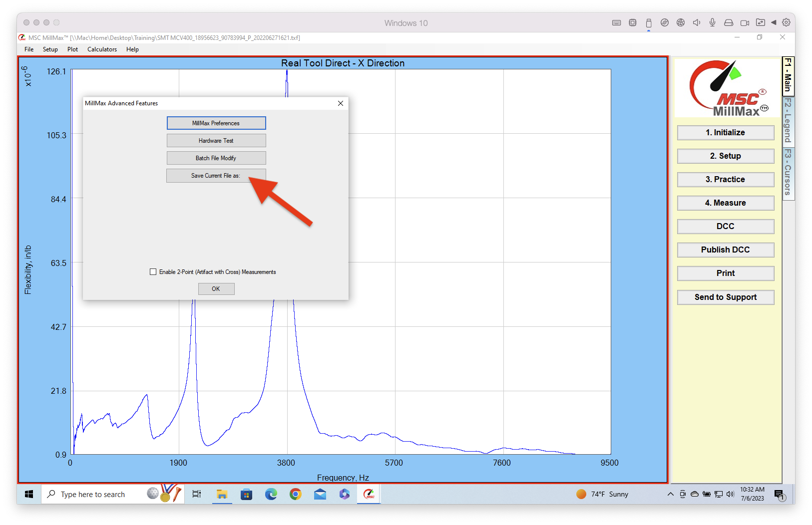Click the CPU chip icon in VM toolbar
The height and width of the screenshot is (525, 812).
(633, 23)
